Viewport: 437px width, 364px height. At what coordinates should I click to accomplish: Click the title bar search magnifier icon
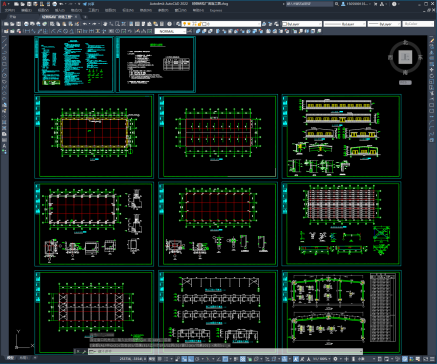337,4
